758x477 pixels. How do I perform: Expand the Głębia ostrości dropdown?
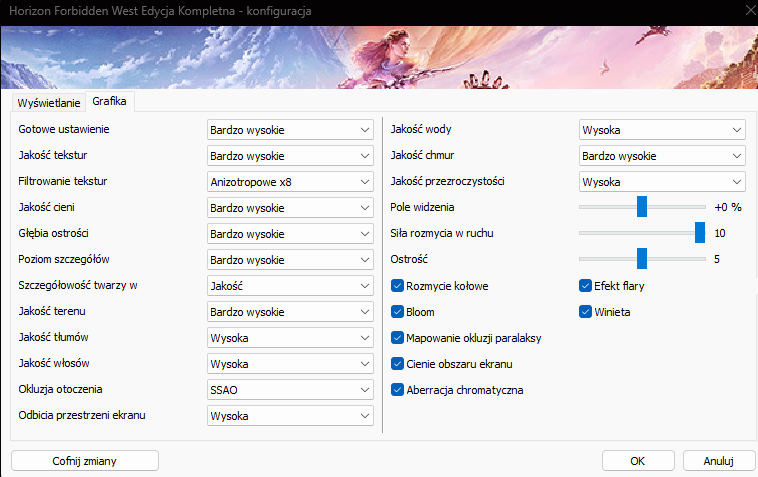[x=290, y=234]
